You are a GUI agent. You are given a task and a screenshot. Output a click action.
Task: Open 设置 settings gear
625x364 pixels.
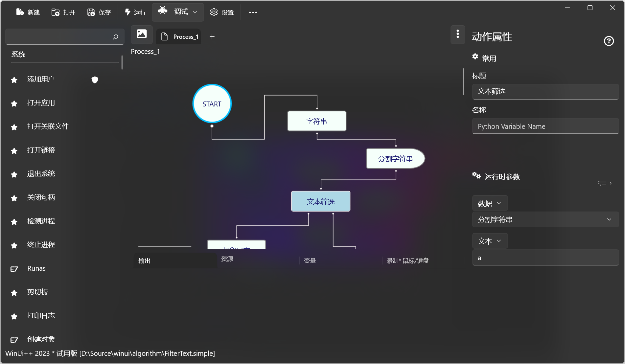pyautogui.click(x=214, y=12)
